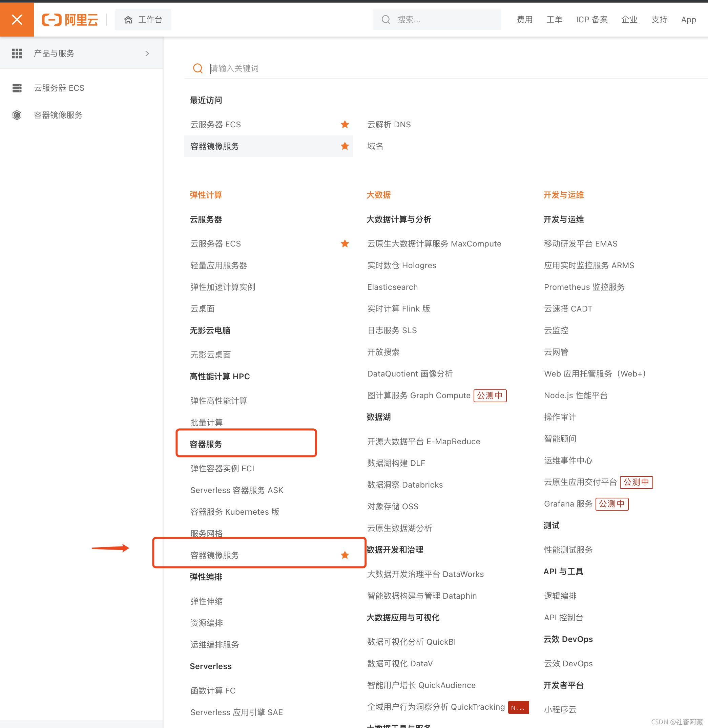The width and height of the screenshot is (708, 728).
Task: Open 云原生大数据计算服务 MaxCompute
Action: [434, 244]
